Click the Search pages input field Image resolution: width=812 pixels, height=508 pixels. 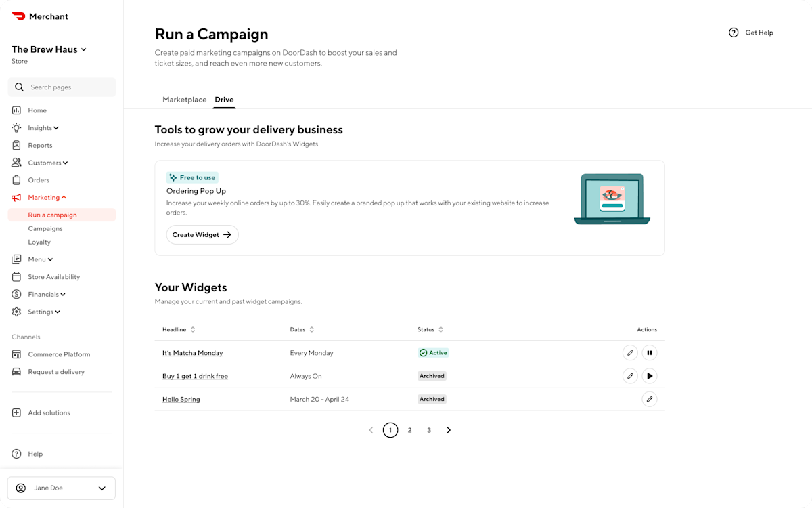tap(62, 87)
